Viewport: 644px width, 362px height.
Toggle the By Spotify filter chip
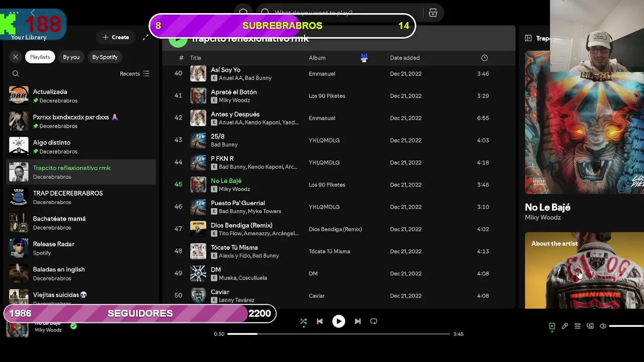coord(105,57)
